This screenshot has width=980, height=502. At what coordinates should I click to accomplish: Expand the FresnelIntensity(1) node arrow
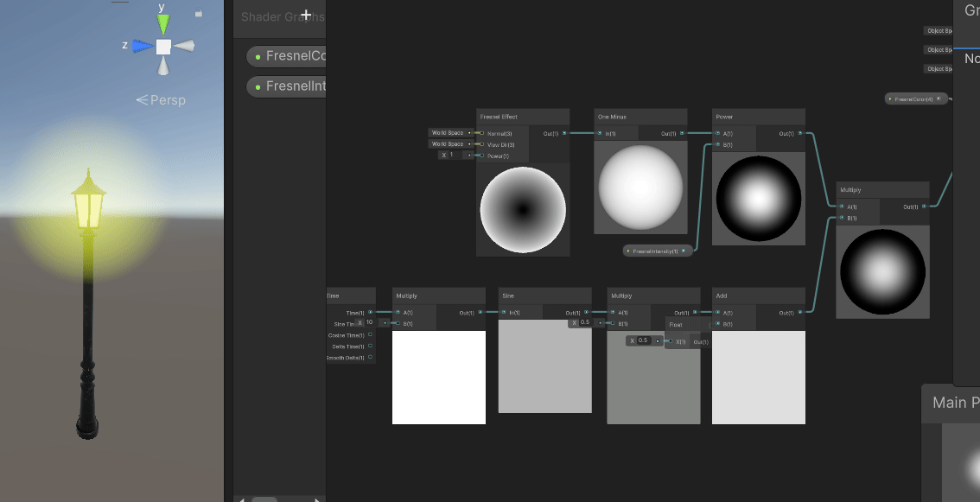(628, 251)
